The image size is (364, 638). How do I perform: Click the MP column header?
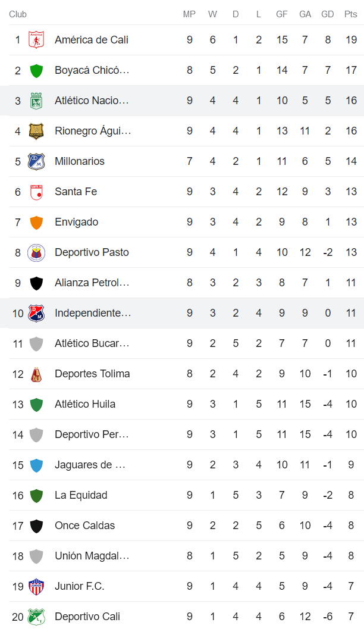pos(189,14)
